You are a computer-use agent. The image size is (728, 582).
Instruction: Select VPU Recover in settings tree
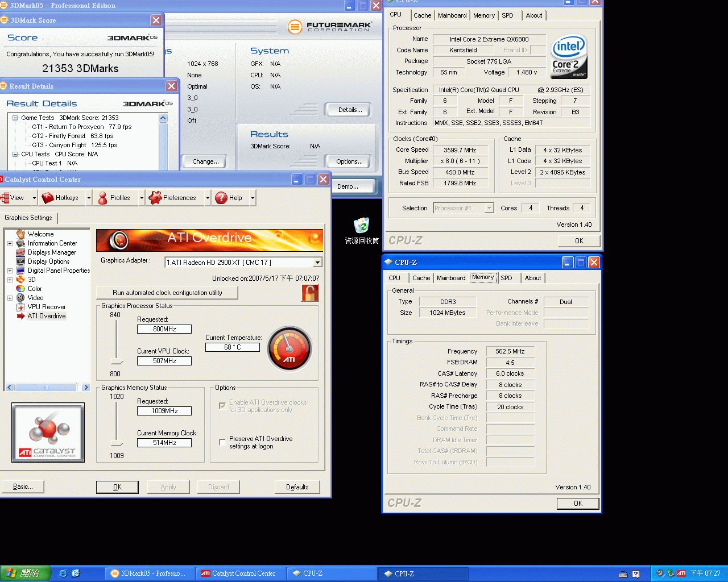tap(47, 307)
